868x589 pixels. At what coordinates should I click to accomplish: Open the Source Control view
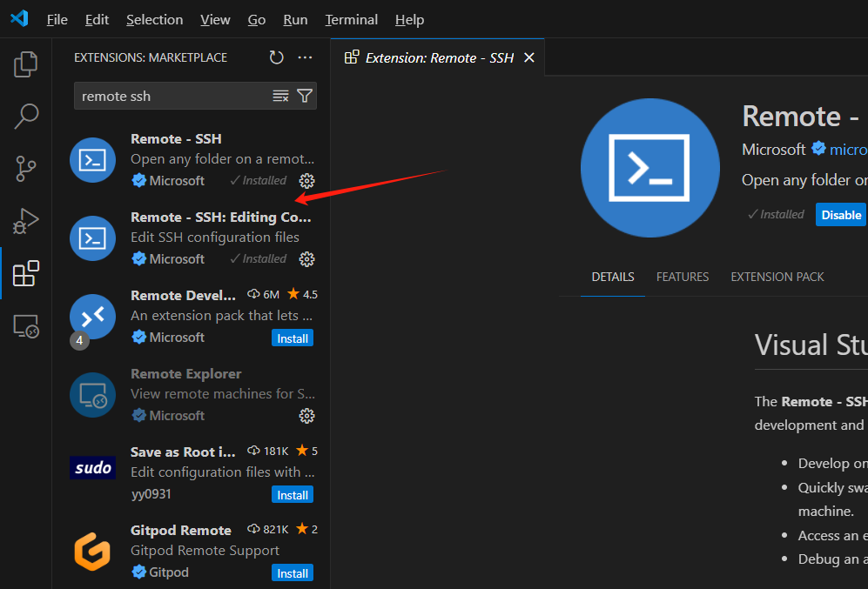tap(26, 168)
